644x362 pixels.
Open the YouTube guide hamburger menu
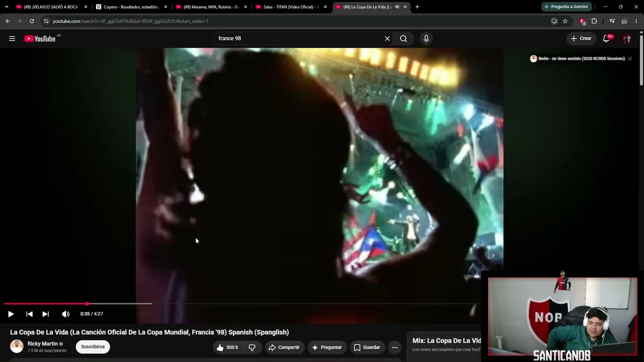tap(12, 39)
